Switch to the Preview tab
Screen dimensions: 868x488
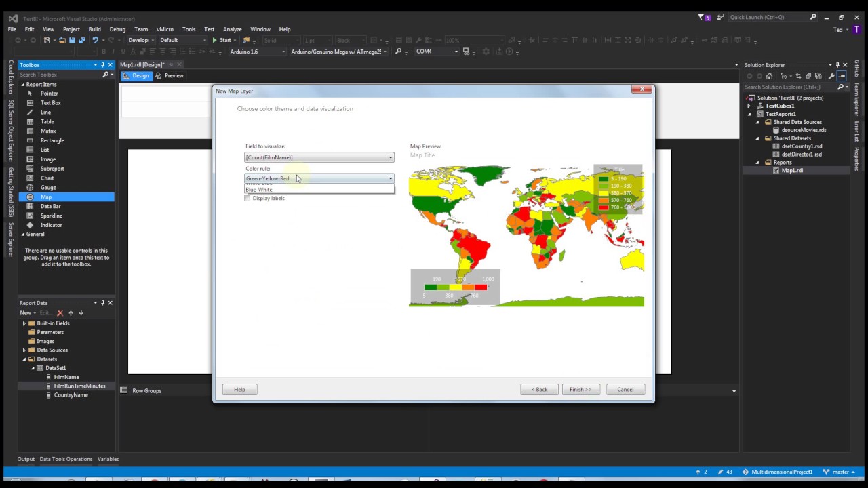click(170, 75)
